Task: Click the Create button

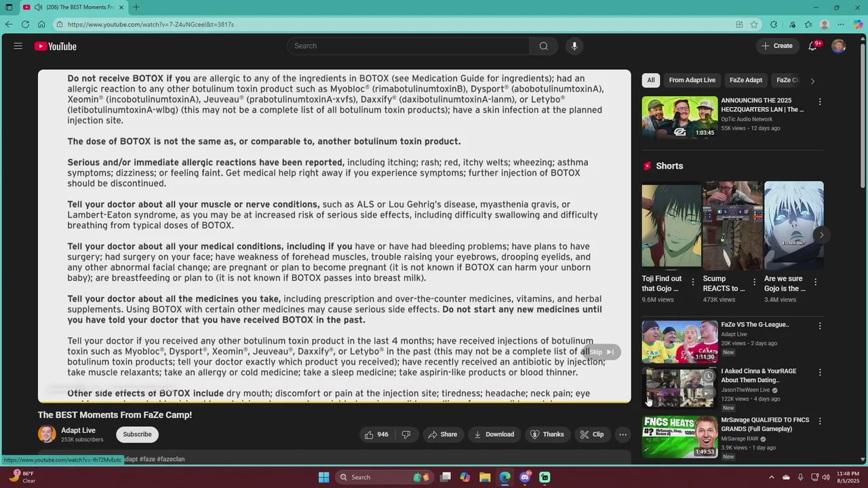Action: click(777, 46)
